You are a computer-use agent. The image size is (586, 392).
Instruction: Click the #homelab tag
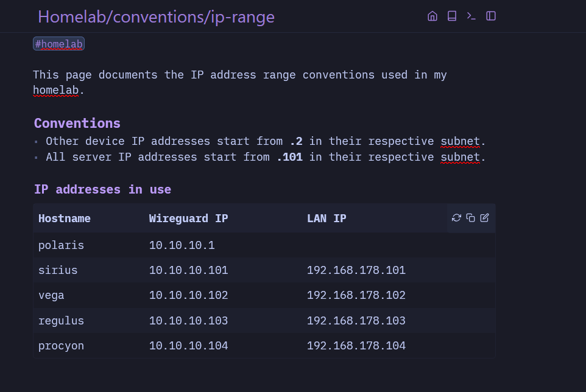pyautogui.click(x=58, y=44)
